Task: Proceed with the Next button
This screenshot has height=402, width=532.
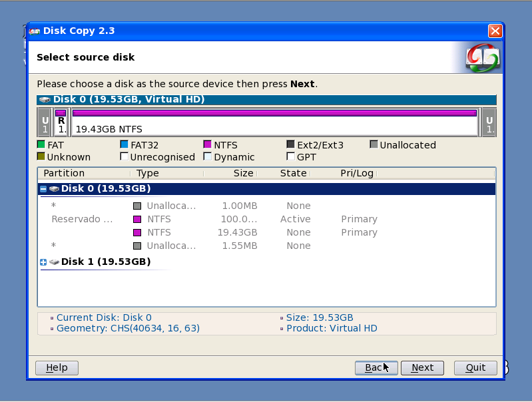Action: click(422, 368)
